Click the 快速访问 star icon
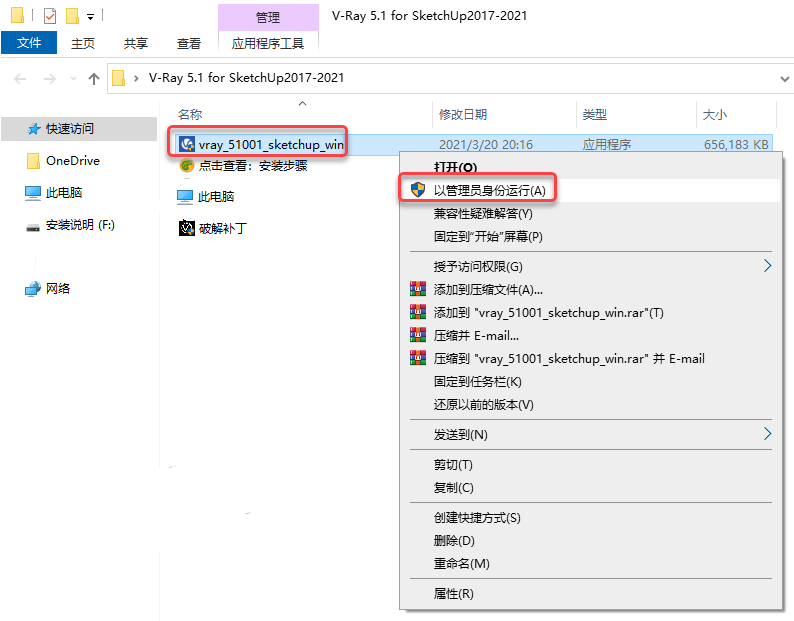This screenshot has height=621, width=794. pos(33,129)
